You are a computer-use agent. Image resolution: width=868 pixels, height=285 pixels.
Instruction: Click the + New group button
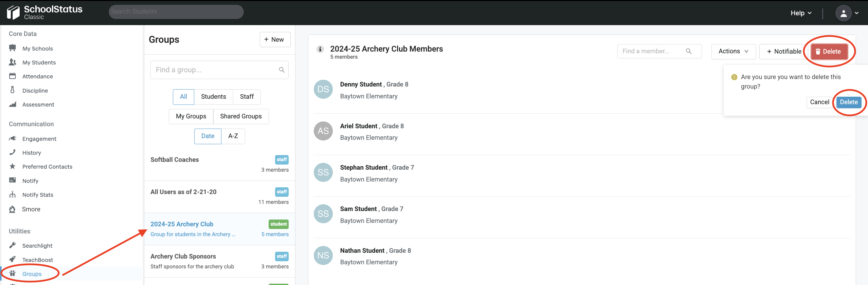(275, 40)
